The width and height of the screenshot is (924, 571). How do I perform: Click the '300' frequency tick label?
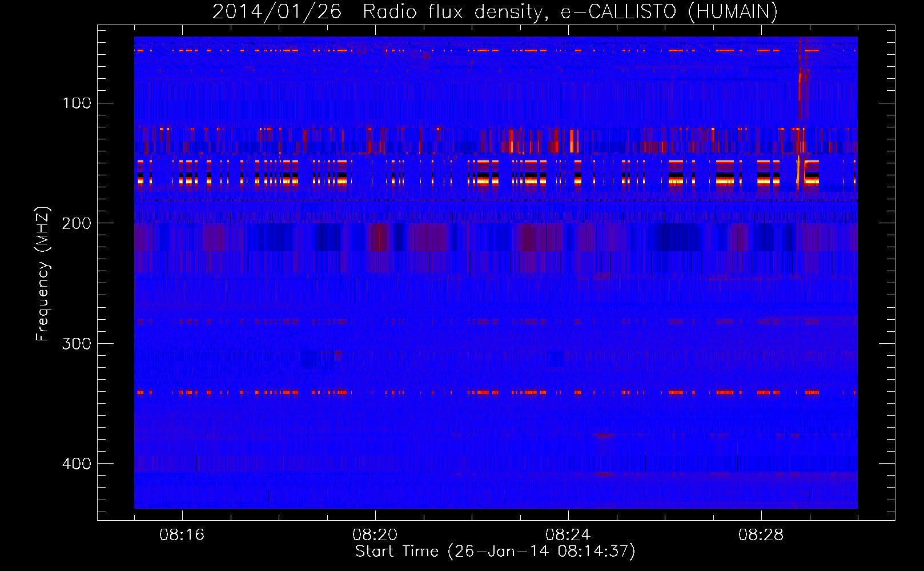pyautogui.click(x=77, y=343)
